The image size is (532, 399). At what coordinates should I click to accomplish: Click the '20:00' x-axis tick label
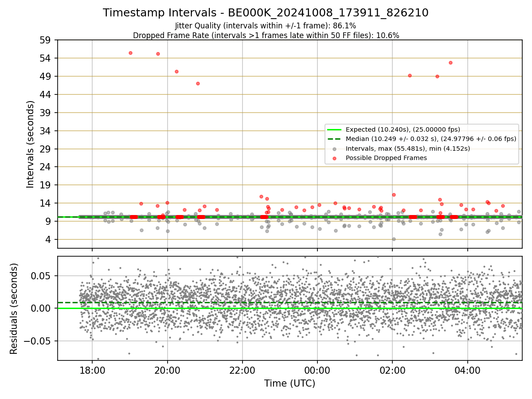point(168,370)
